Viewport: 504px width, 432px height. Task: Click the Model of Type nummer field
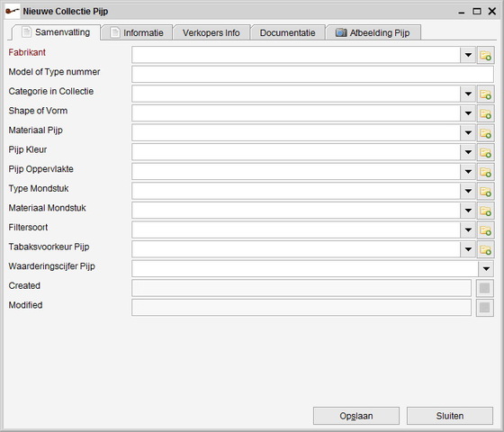pos(312,75)
